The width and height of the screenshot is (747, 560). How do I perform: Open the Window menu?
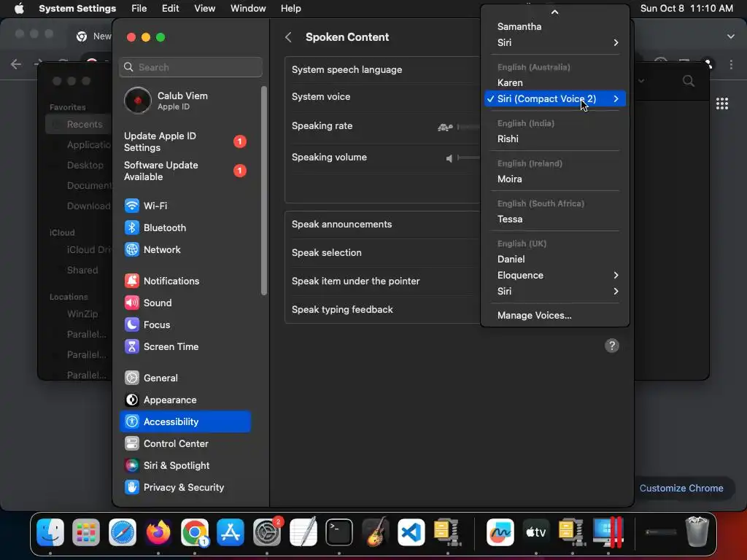(248, 9)
